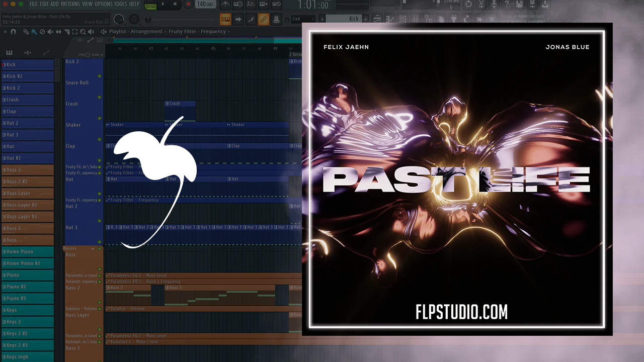Screen dimensions: 644x362
Task: Toggle the overdub/blend recording icon
Action: click(263, 5)
